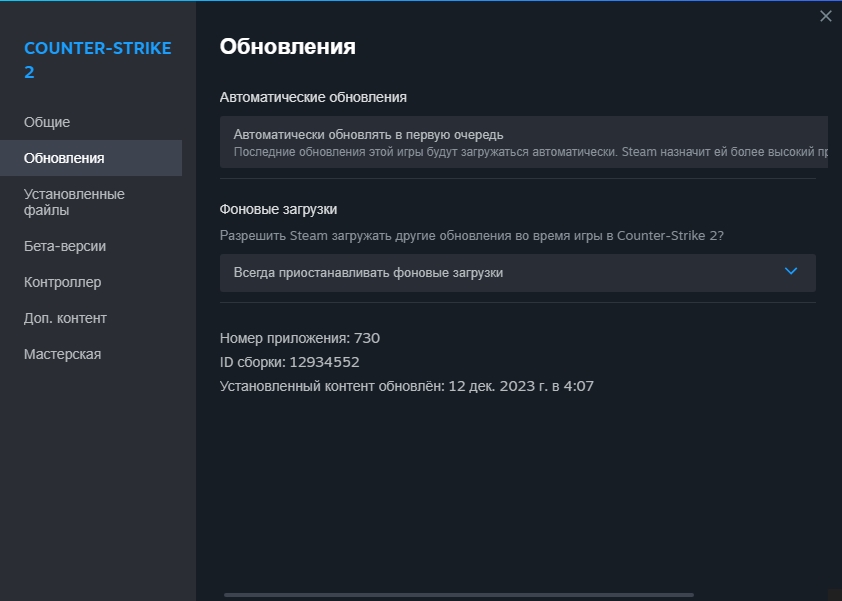
Task: Click the 'Номер приложения: 730' text
Action: click(x=300, y=338)
